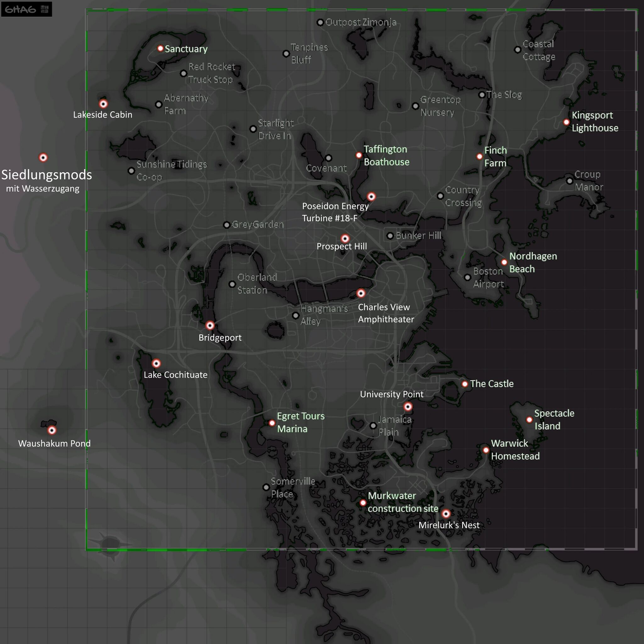Select the Mirelurk's Nest marker
The image size is (644, 644).
click(x=446, y=514)
